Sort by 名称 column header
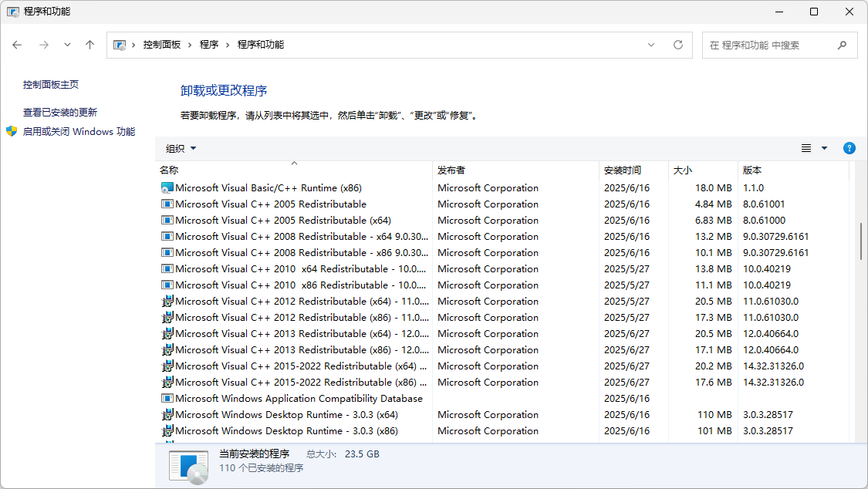Viewport: 868px width, 489px height. point(294,170)
